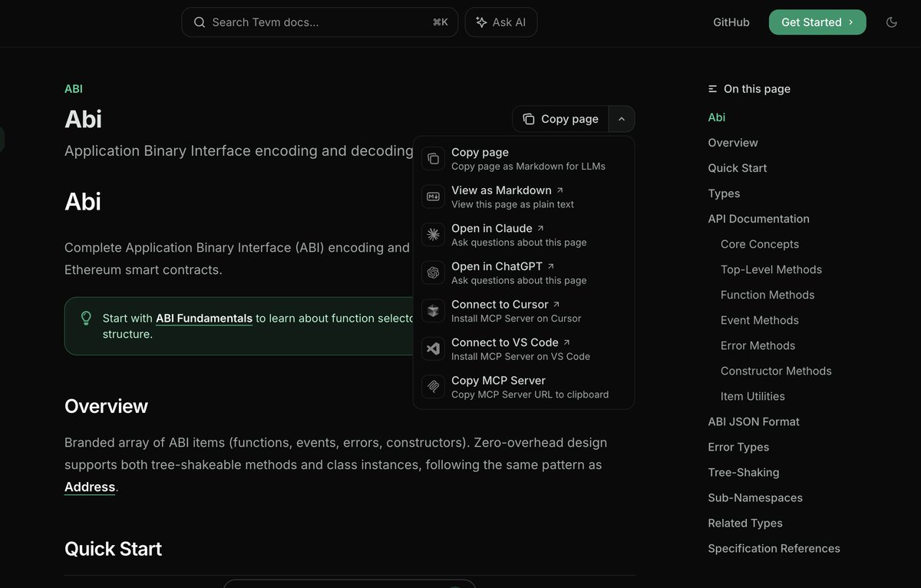Click the search magnifier icon
The width and height of the screenshot is (921, 588).
click(x=200, y=22)
